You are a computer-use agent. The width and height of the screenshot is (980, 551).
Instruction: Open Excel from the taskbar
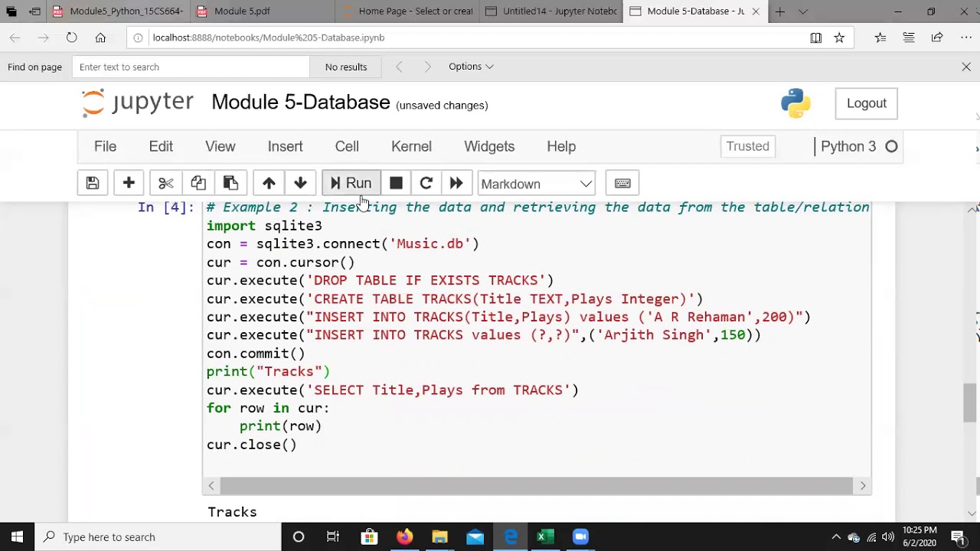pos(545,536)
